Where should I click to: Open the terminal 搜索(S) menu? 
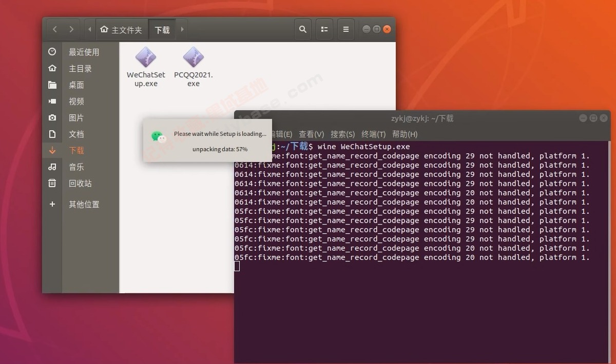point(342,134)
